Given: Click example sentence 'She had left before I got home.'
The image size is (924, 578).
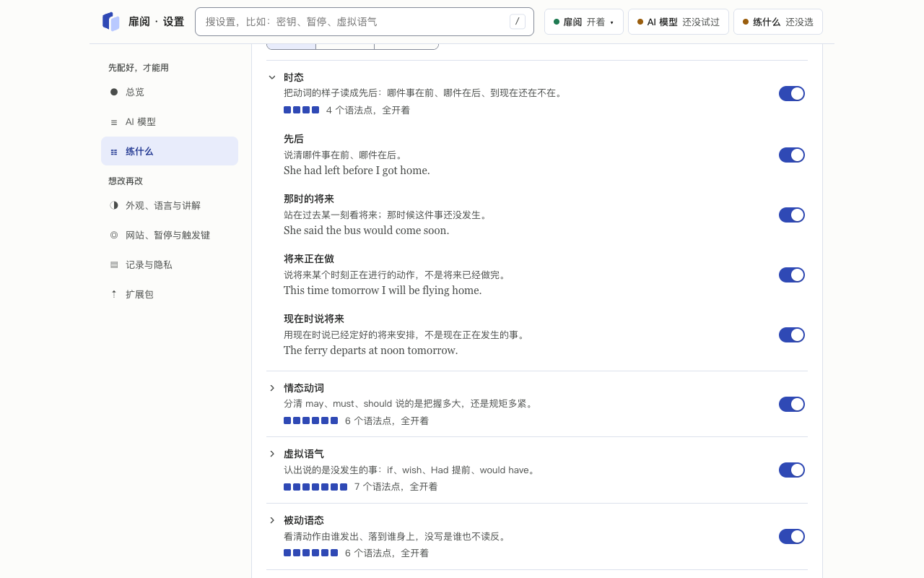Looking at the screenshot, I should pos(357,171).
